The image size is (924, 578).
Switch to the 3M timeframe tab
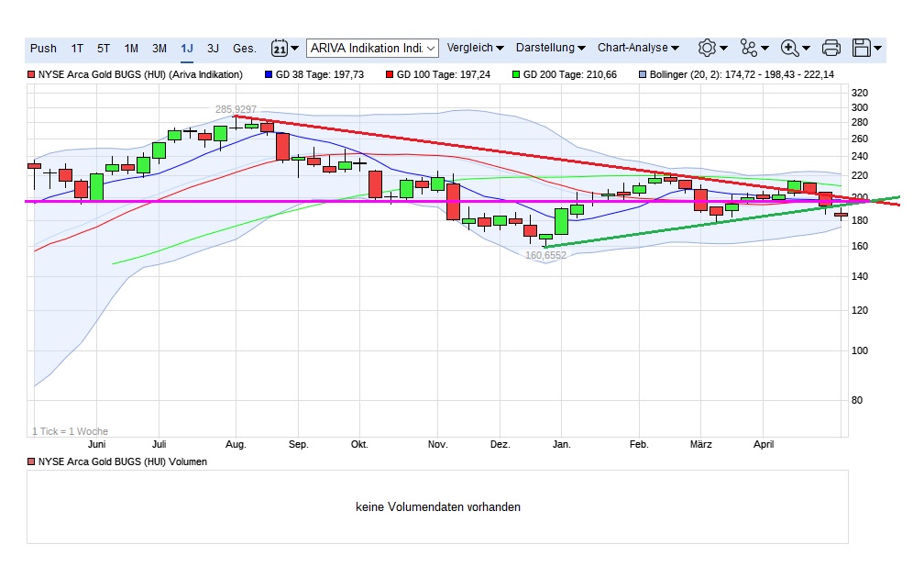tap(159, 48)
